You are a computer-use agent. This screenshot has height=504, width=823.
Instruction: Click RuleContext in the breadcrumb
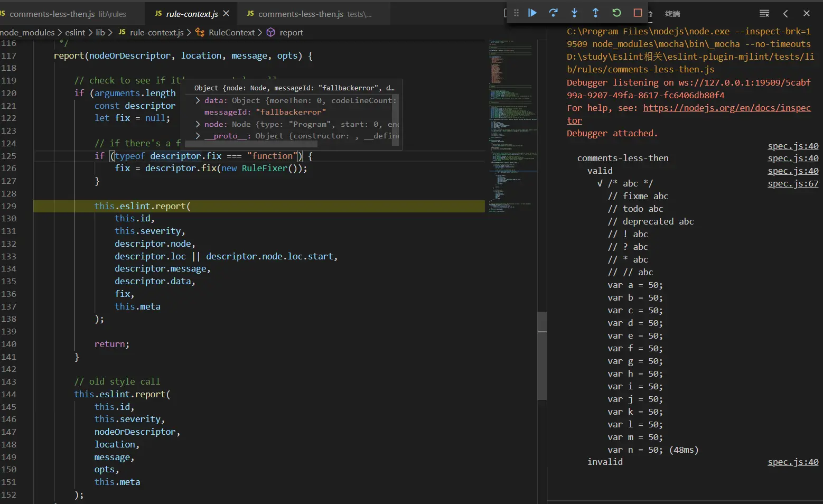(x=231, y=33)
